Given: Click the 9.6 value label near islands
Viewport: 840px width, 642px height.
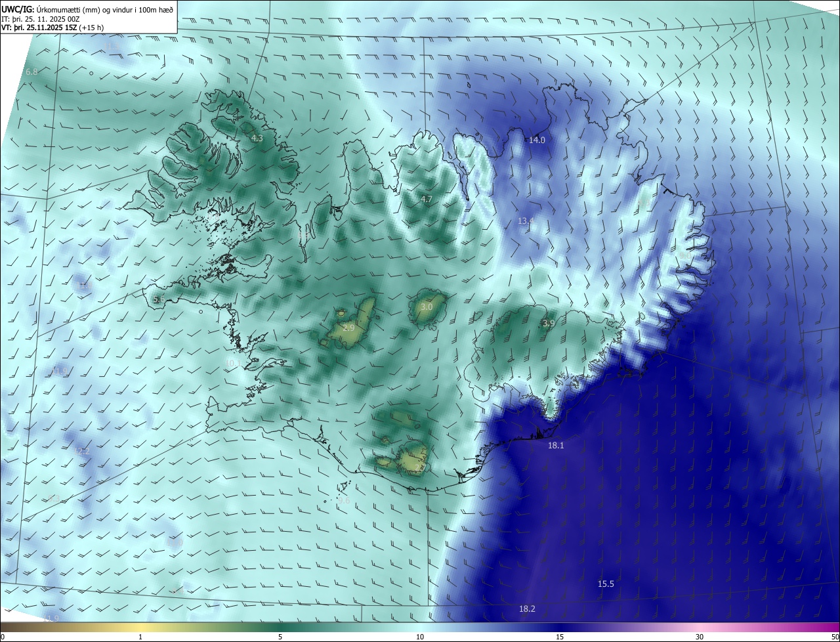Looking at the screenshot, I should pos(344,501).
